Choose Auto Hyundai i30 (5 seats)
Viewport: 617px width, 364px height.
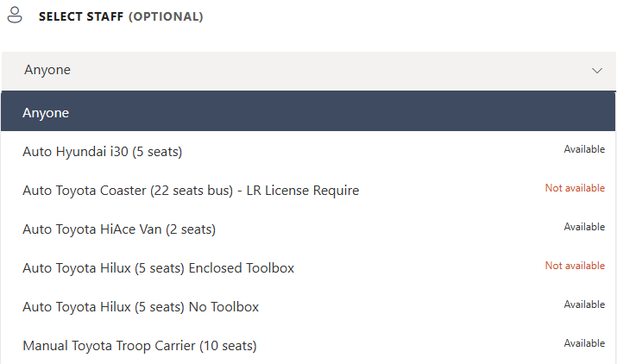(x=102, y=152)
